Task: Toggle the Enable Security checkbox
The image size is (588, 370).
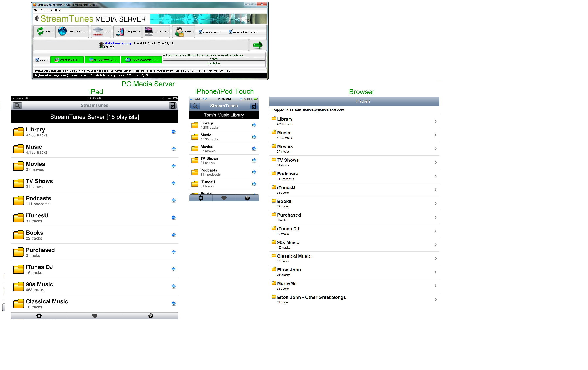Action: (x=201, y=32)
